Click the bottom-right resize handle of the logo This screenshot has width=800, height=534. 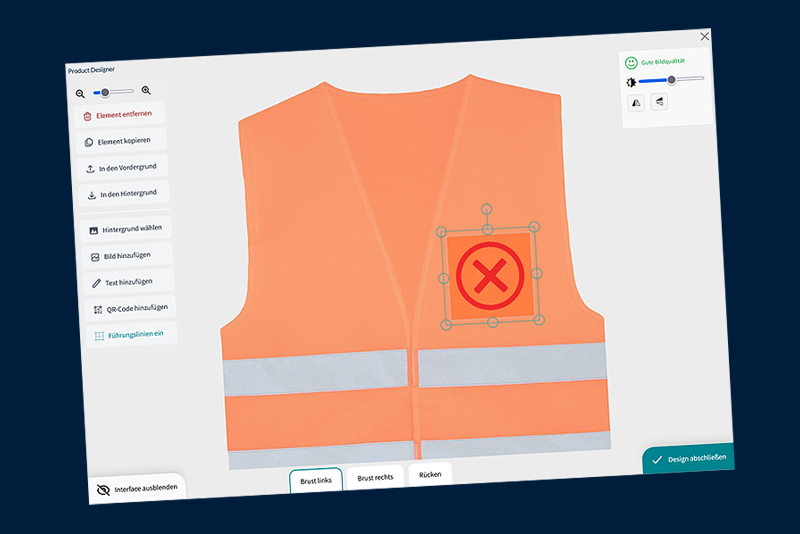[x=540, y=320]
